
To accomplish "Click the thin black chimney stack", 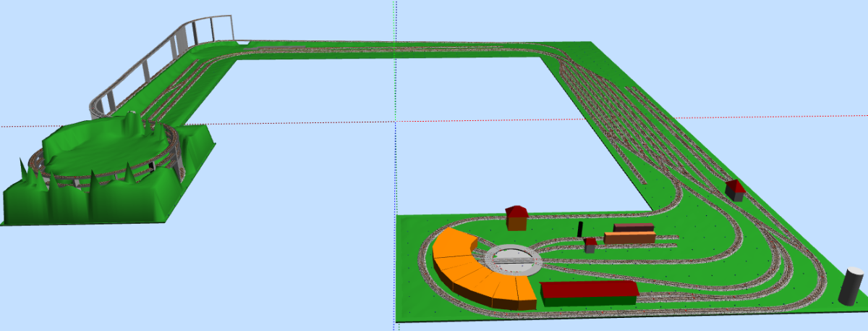I will [579, 229].
